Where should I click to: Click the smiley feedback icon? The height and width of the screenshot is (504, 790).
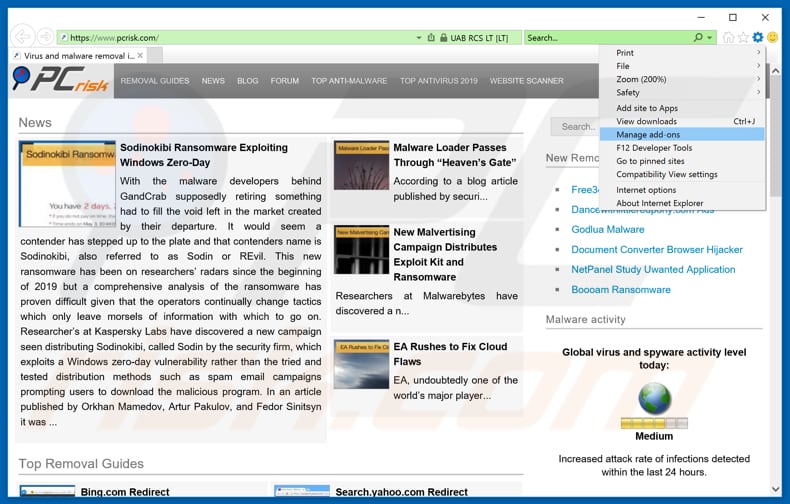772,37
